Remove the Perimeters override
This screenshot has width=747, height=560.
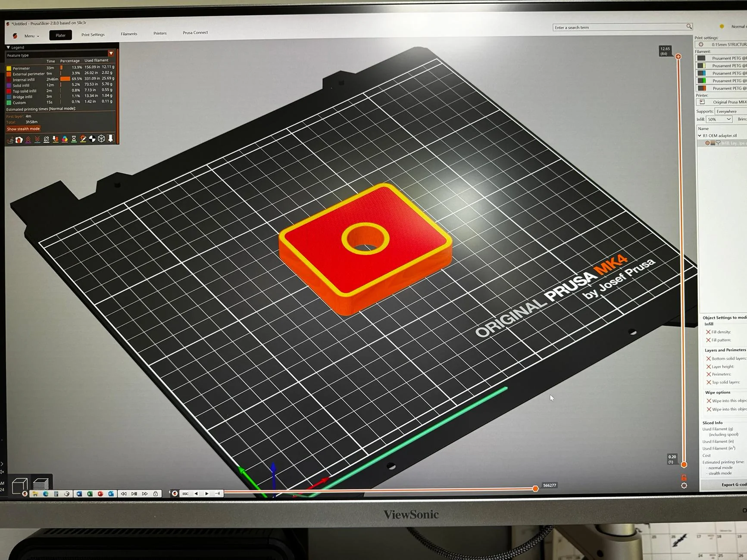[x=709, y=374]
